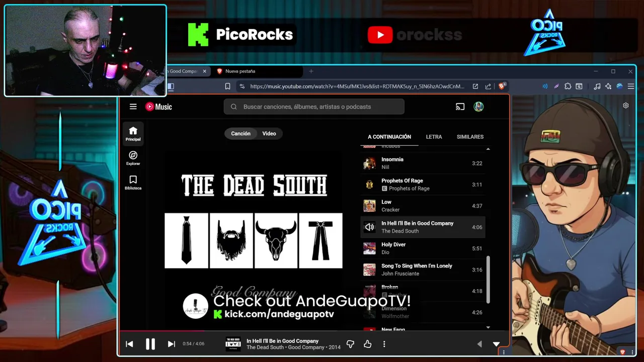
Task: Play Insomnia by Nill in queue
Action: [x=423, y=163]
